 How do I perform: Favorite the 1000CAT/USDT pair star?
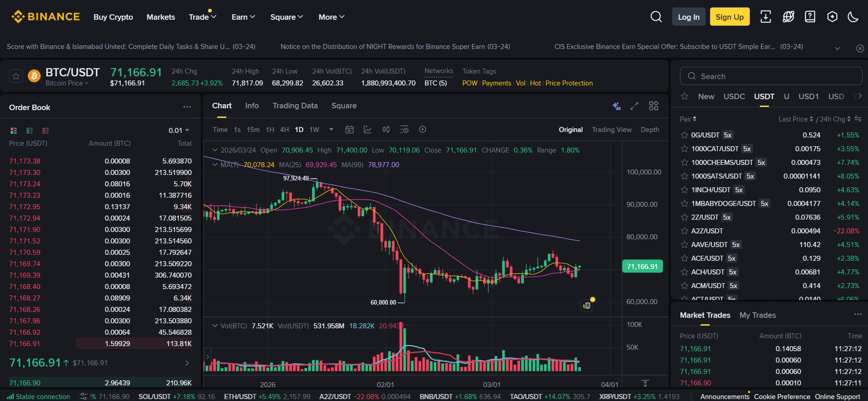coord(685,149)
